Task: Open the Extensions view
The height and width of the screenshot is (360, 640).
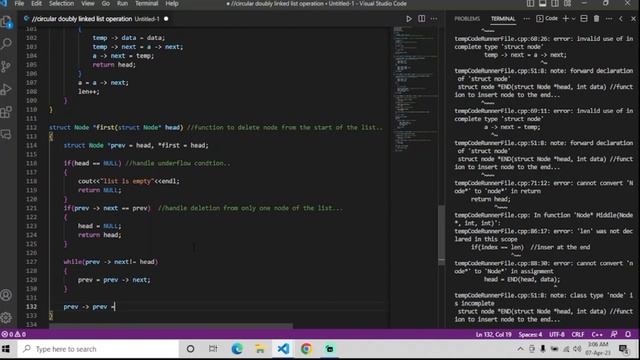Action: click(x=7, y=111)
